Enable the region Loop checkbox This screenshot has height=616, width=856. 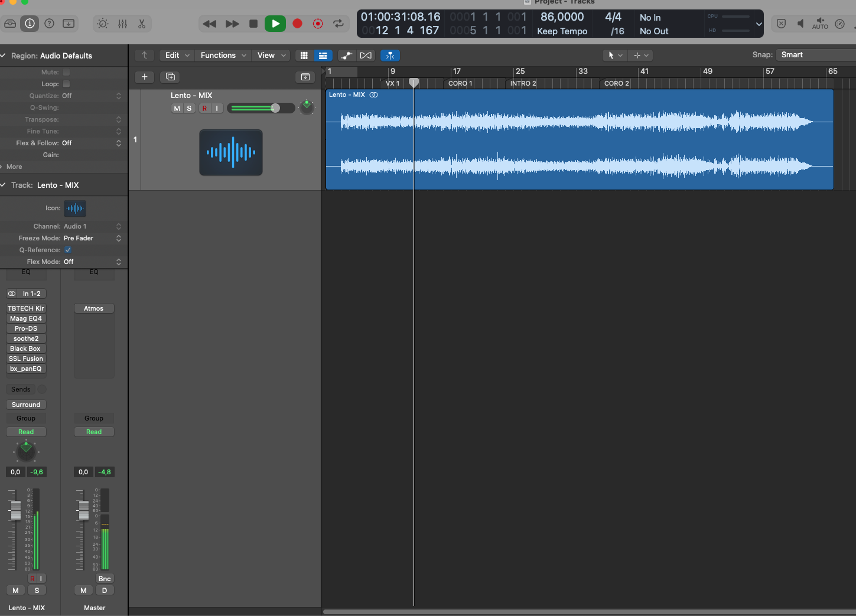point(66,84)
